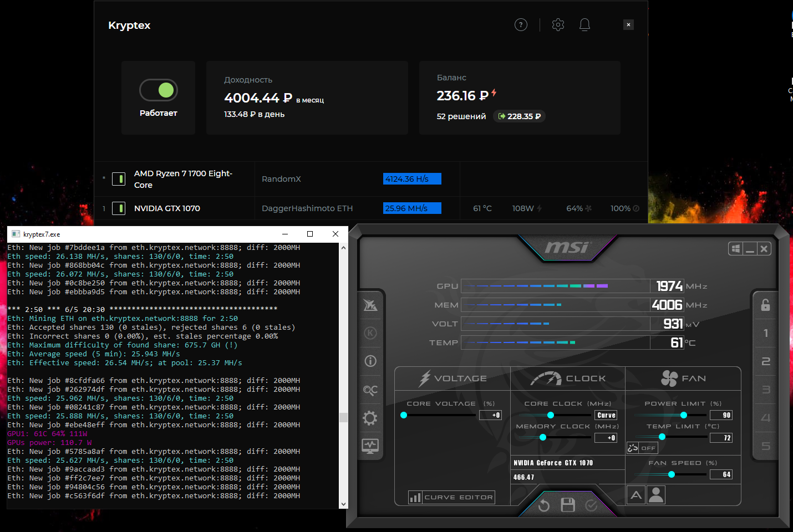The width and height of the screenshot is (793, 532).
Task: Click the apply checkmark icon in Afterburner
Action: pos(592,505)
